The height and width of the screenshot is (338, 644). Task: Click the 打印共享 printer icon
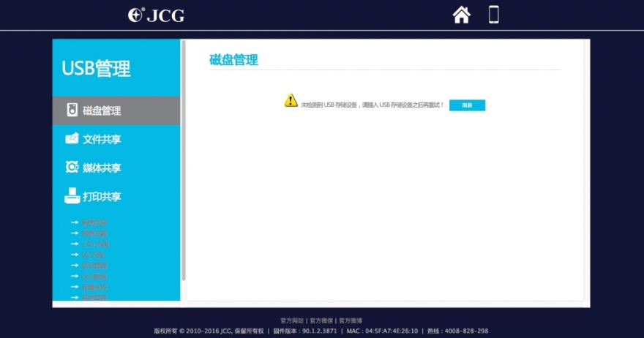click(72, 196)
